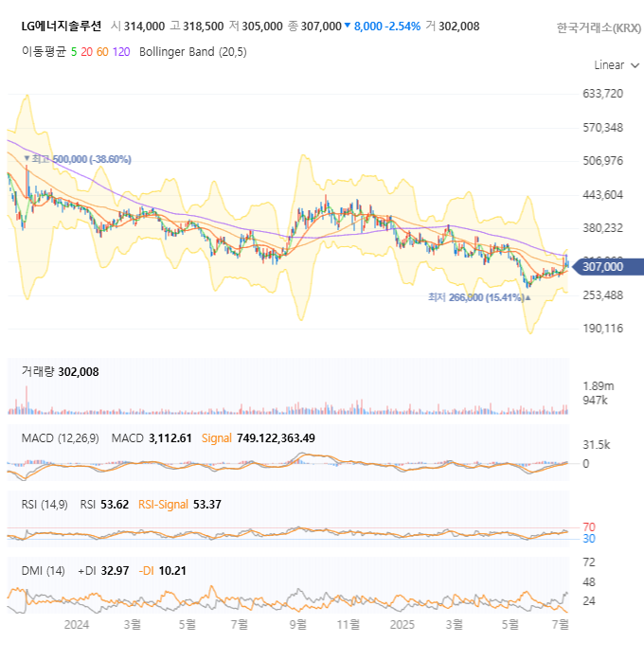Click the RSI 30 oversold level label

(x=589, y=539)
